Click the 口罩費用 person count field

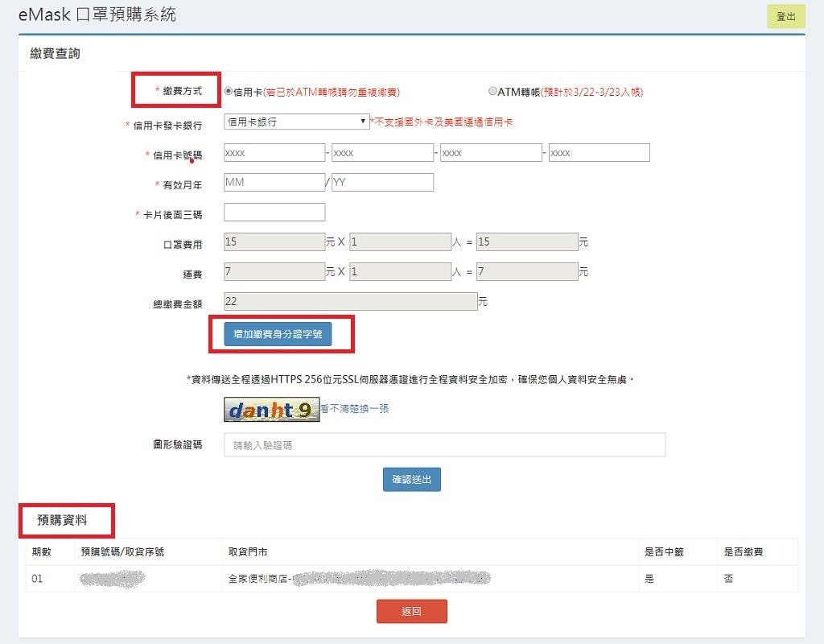(401, 242)
